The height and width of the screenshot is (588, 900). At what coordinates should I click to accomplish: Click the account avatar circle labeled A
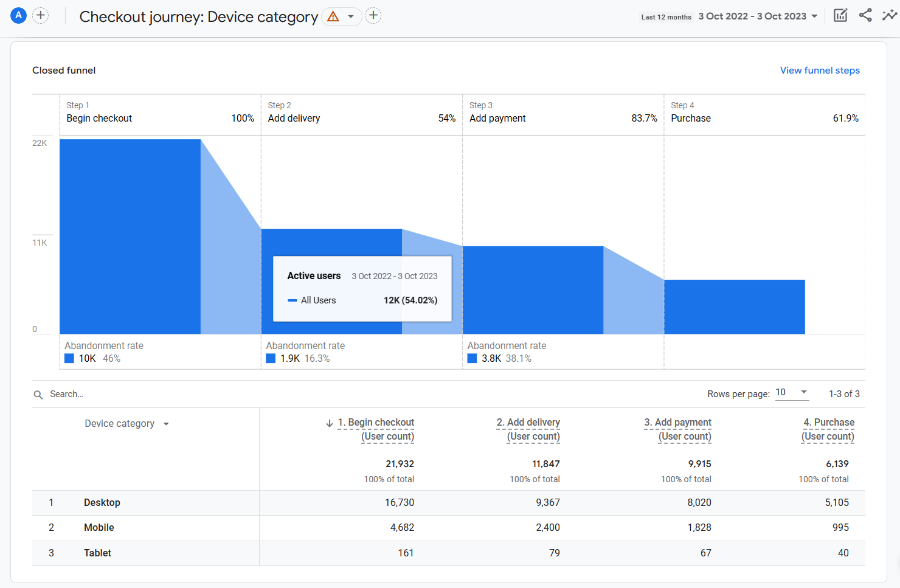click(x=18, y=15)
